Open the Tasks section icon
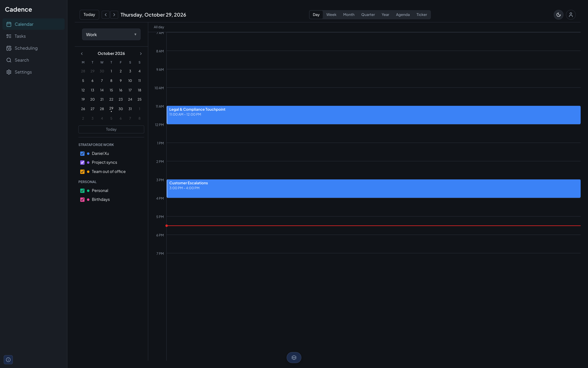Screen dimensions: 588x368 tap(9, 36)
